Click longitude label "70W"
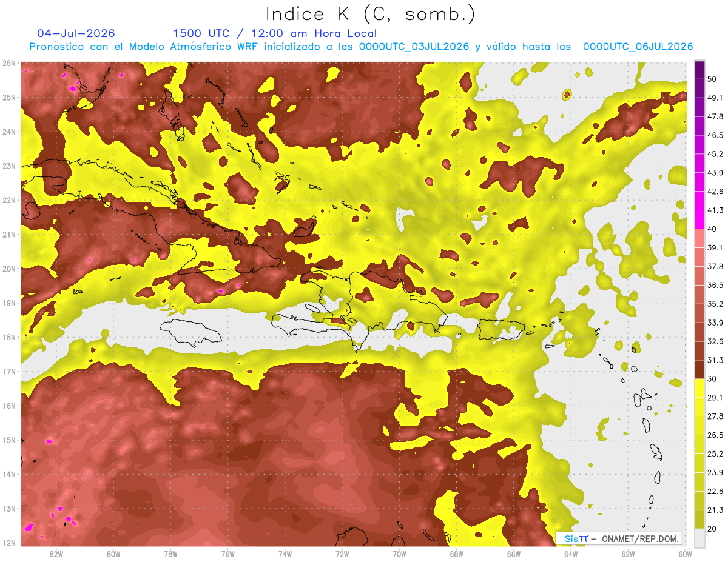This screenshot has width=728, height=562. click(x=399, y=554)
